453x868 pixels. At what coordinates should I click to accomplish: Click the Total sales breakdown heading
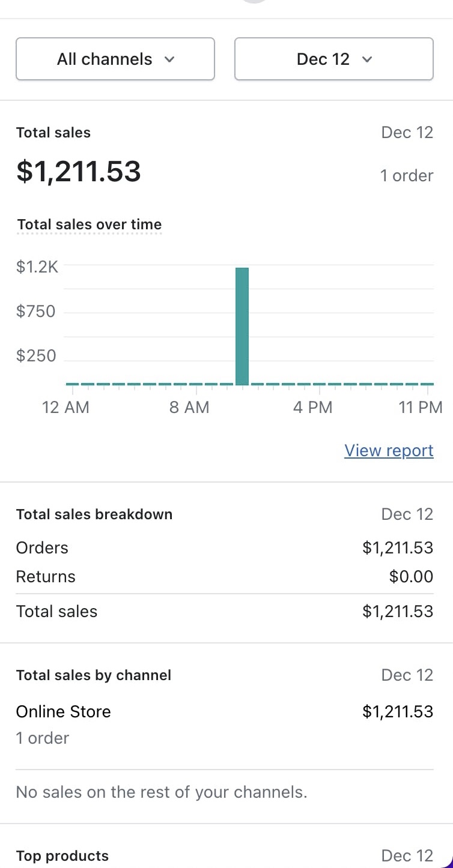pyautogui.click(x=94, y=514)
